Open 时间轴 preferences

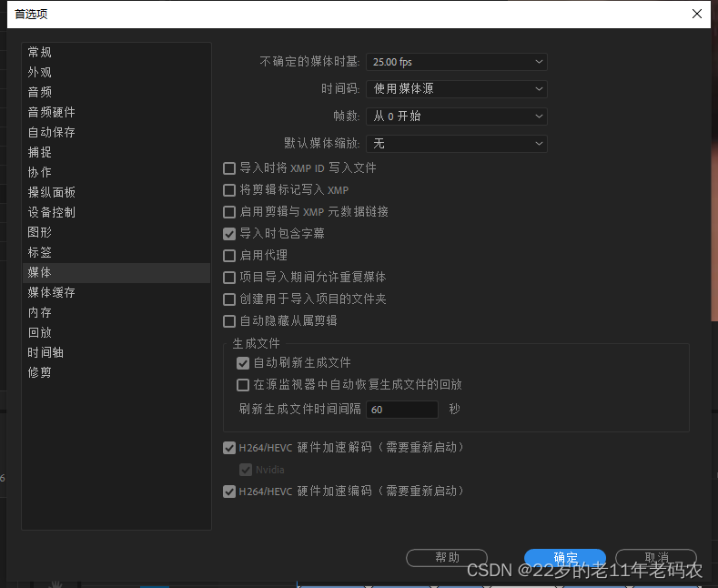tap(116, 352)
